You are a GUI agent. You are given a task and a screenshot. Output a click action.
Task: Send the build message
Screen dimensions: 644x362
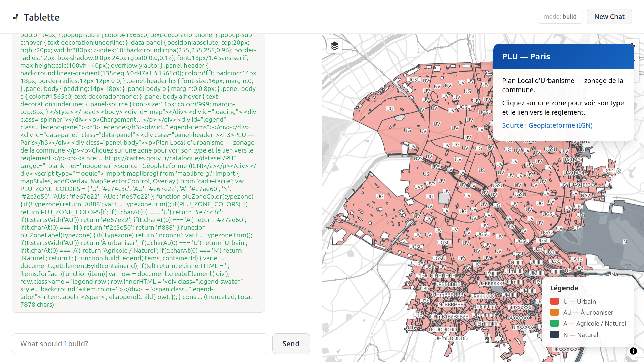tap(291, 344)
